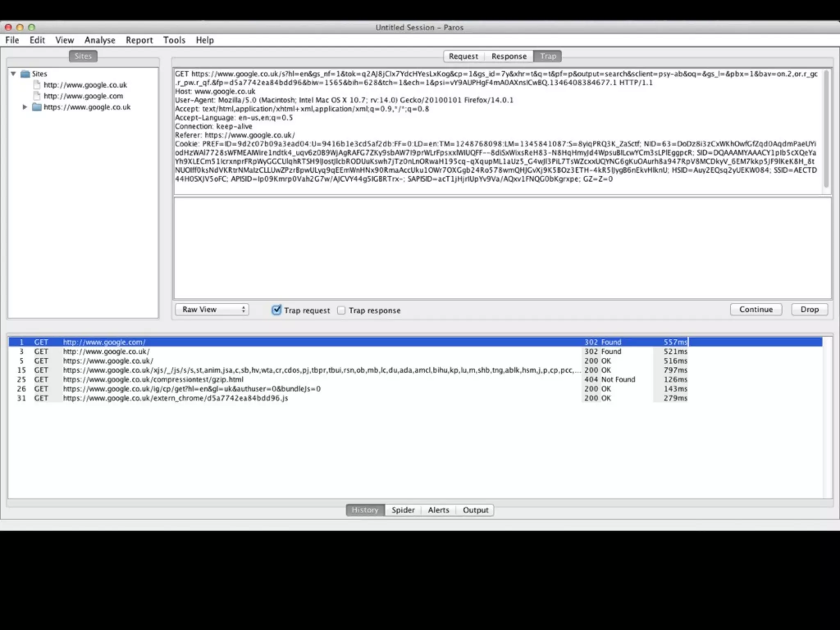Switch to the Spider tab
The width and height of the screenshot is (840, 630).
pyautogui.click(x=403, y=510)
